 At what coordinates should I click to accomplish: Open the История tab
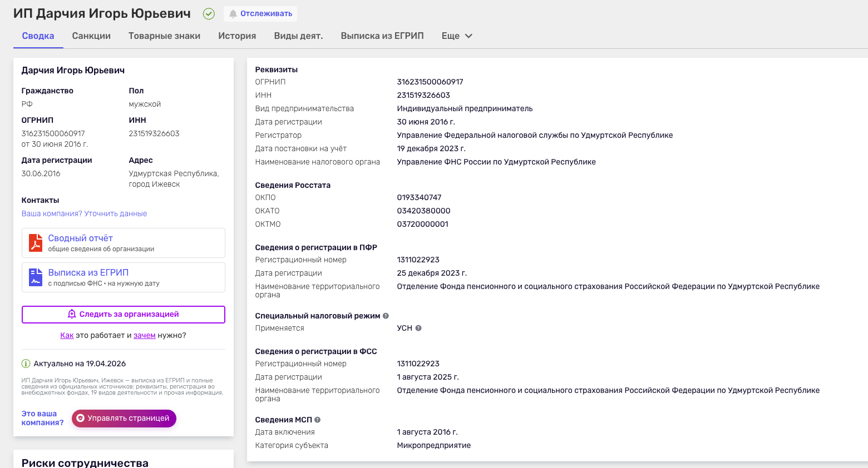click(237, 36)
